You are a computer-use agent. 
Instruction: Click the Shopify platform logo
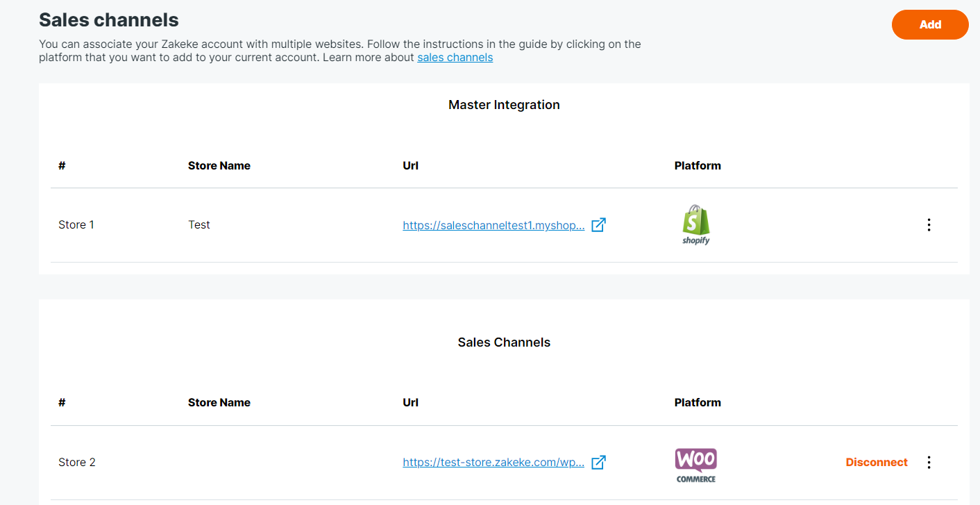coord(696,225)
